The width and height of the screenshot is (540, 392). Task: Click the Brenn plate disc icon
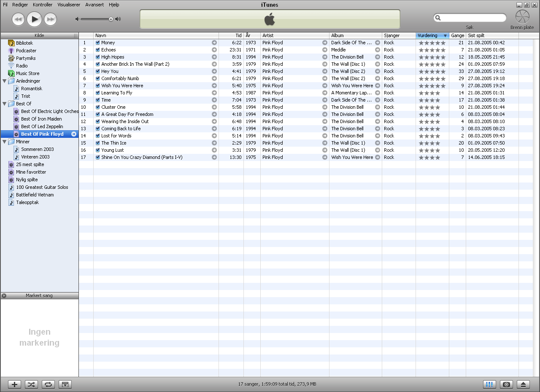coord(522,17)
